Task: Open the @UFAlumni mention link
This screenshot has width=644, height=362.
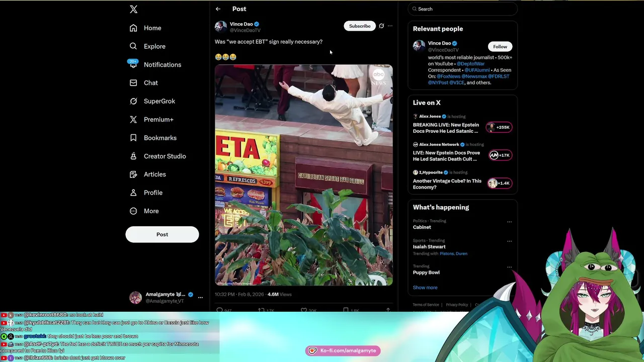Action: (x=477, y=70)
